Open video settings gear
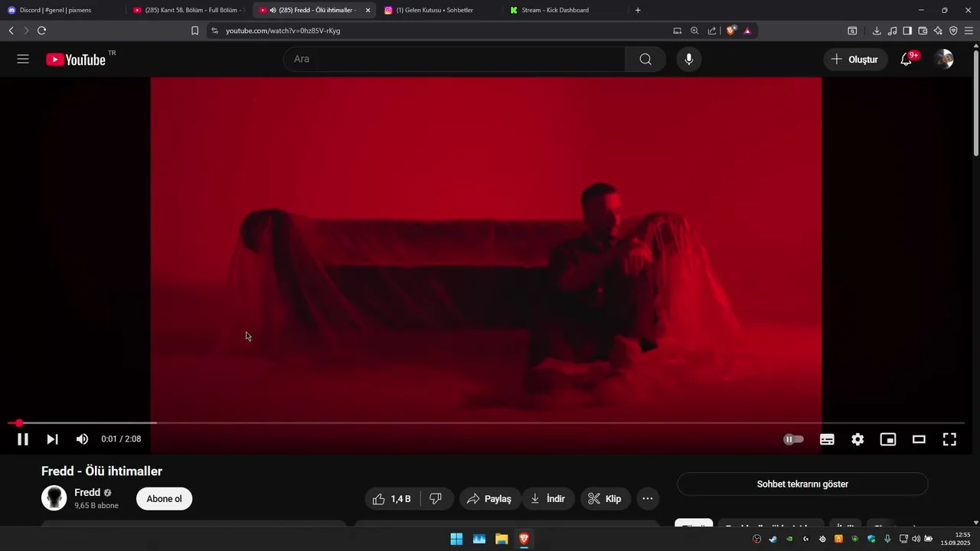The width and height of the screenshot is (980, 551). point(857,439)
